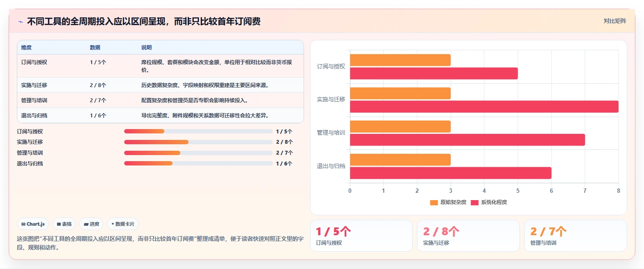Click the chart axis label 实施与迁移

[331, 99]
